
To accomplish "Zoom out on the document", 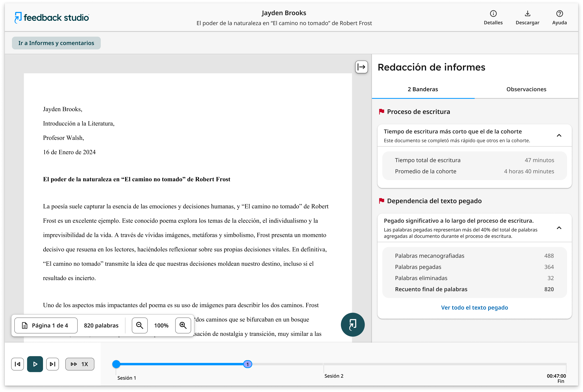I will (139, 325).
